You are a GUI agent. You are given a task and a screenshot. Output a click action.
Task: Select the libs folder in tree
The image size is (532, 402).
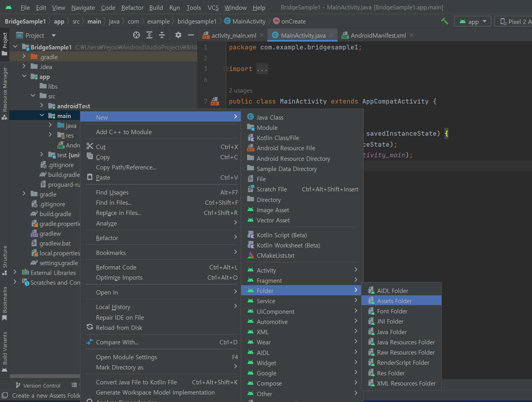(x=53, y=86)
